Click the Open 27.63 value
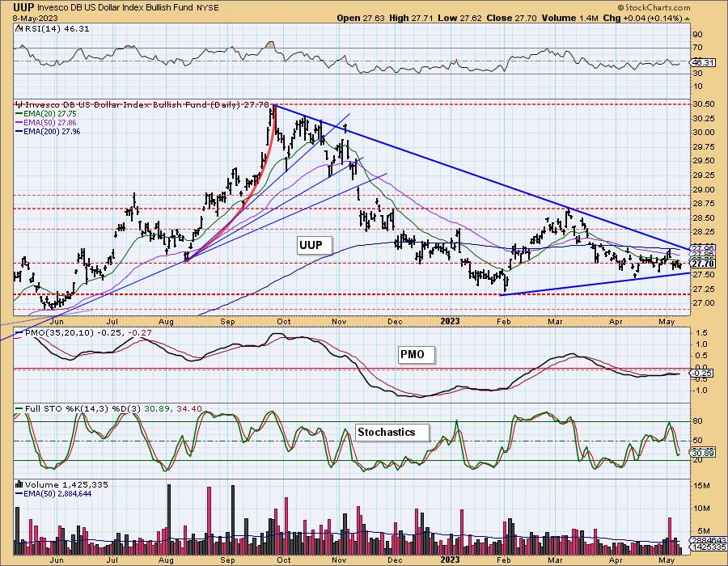Image resolution: width=728 pixels, height=566 pixels. [361, 18]
